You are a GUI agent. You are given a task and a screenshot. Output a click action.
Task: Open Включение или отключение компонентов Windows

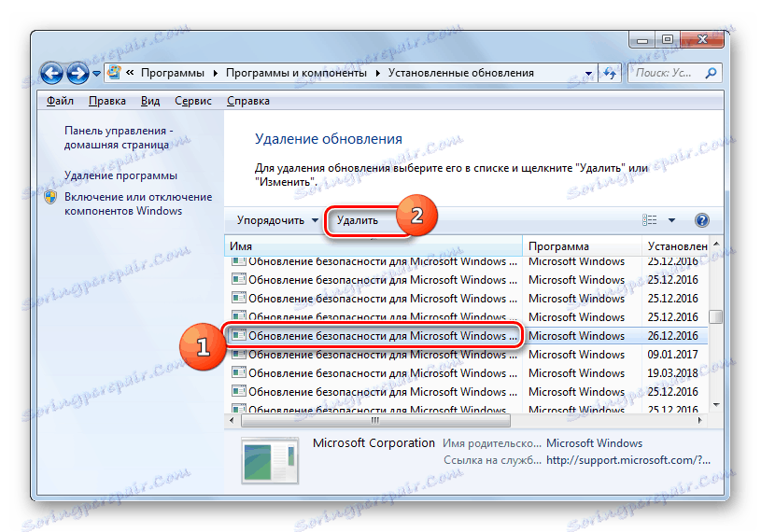pos(138,203)
